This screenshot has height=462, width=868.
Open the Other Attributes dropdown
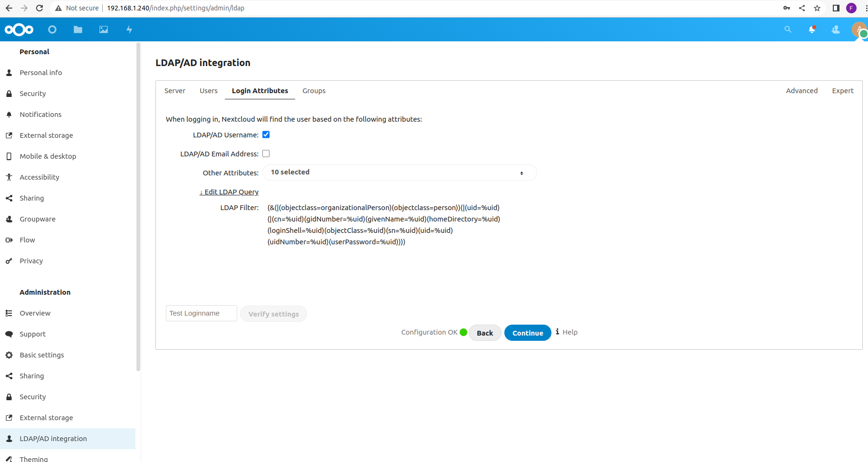(x=400, y=173)
